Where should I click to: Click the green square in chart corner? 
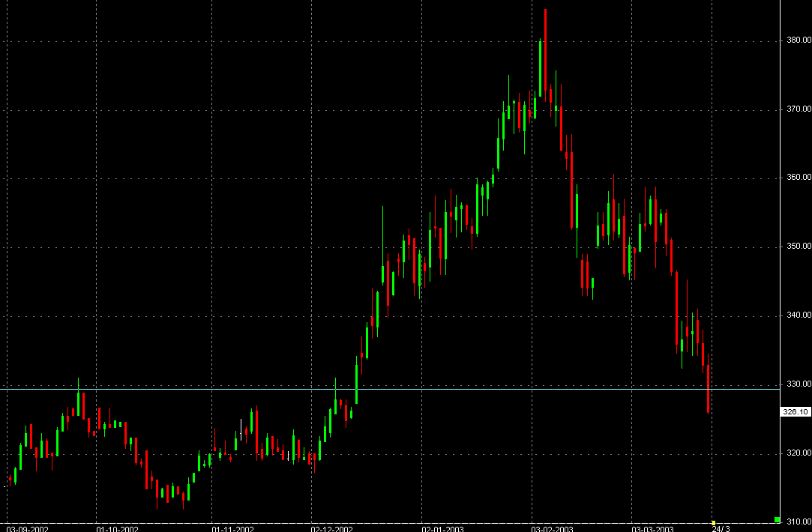coord(777,519)
